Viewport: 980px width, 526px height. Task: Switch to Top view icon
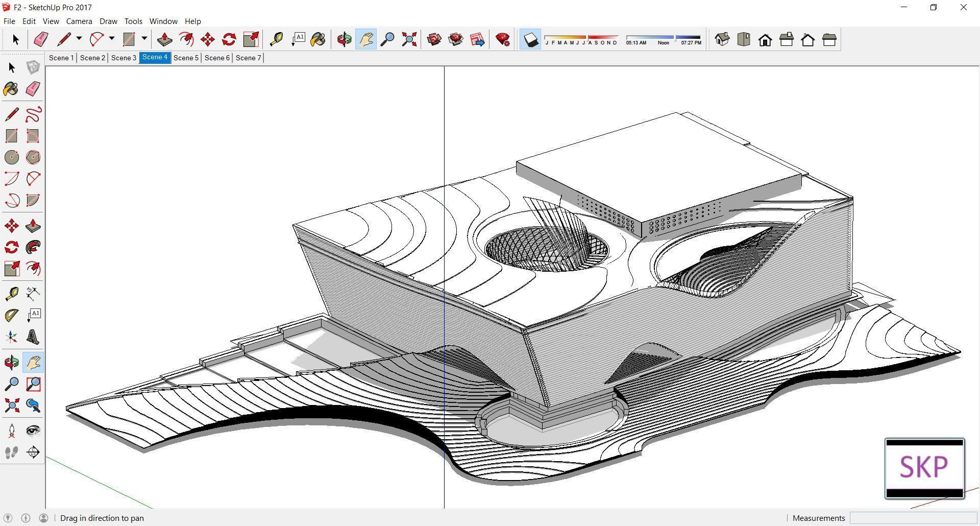[744, 40]
